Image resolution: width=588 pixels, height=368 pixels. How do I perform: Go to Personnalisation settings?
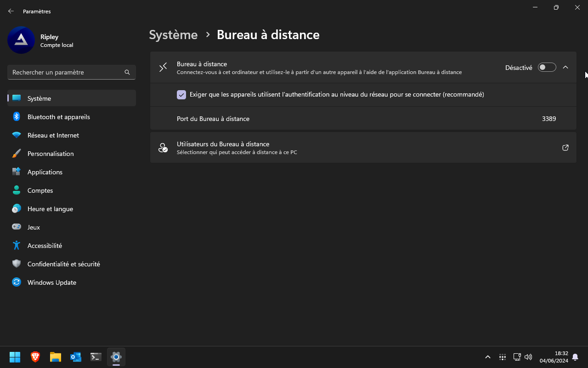72,154
